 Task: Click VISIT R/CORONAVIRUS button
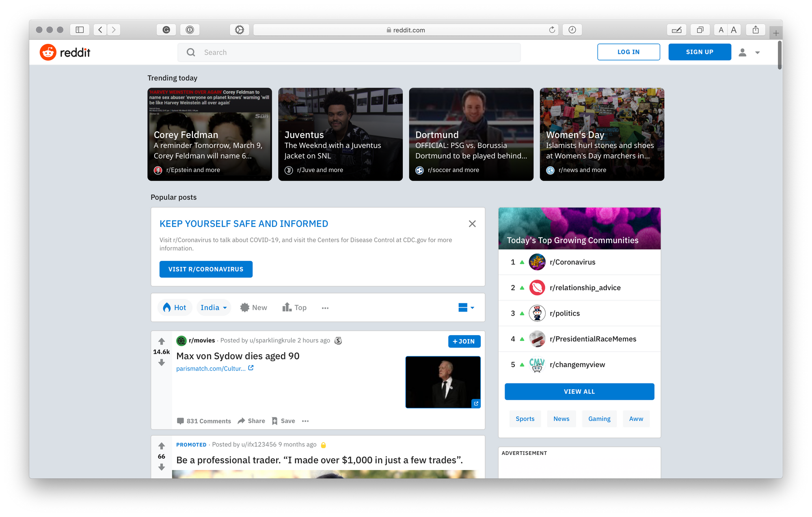206,269
